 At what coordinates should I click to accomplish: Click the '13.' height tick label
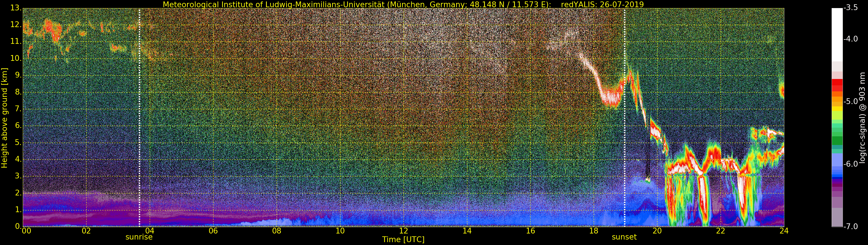pyautogui.click(x=16, y=8)
